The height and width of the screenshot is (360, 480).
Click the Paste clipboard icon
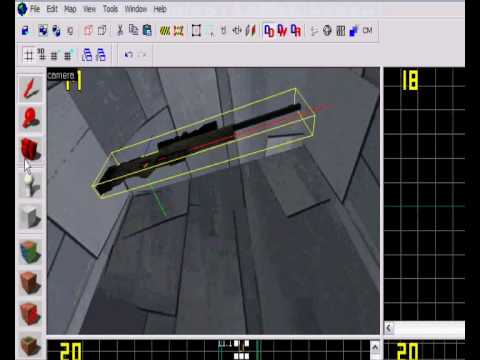pos(147,31)
